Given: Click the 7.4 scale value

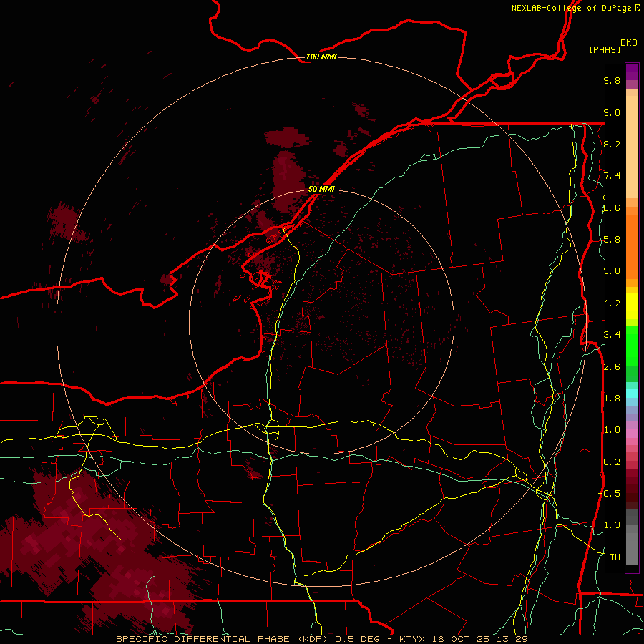Looking at the screenshot, I should pos(612,176).
